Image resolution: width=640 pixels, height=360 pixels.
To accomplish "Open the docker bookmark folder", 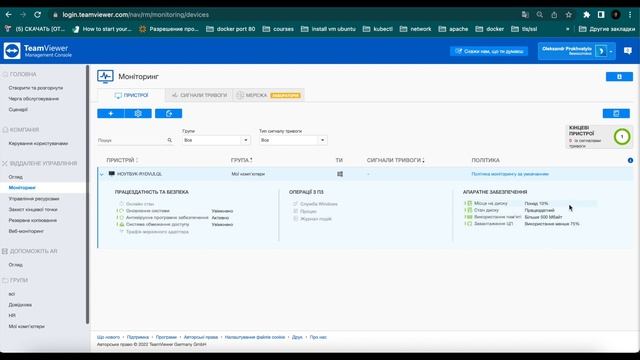I will 490,29.
